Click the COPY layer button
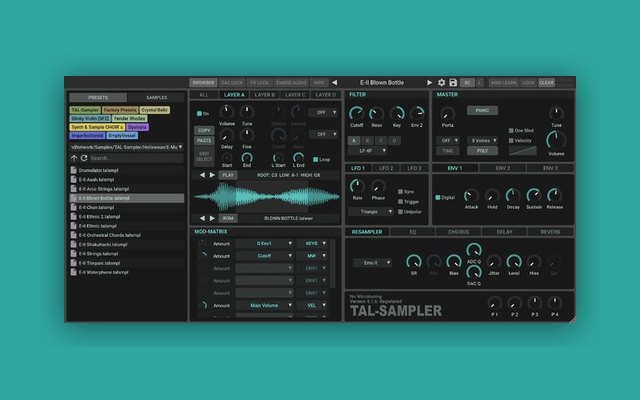The image size is (640, 400). pyautogui.click(x=204, y=130)
